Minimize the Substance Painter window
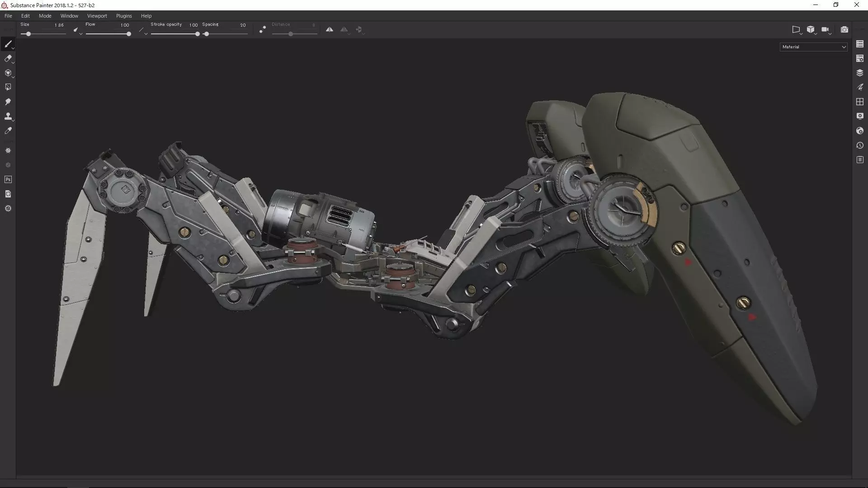Screen dimensions: 868x488 pyautogui.click(x=816, y=5)
